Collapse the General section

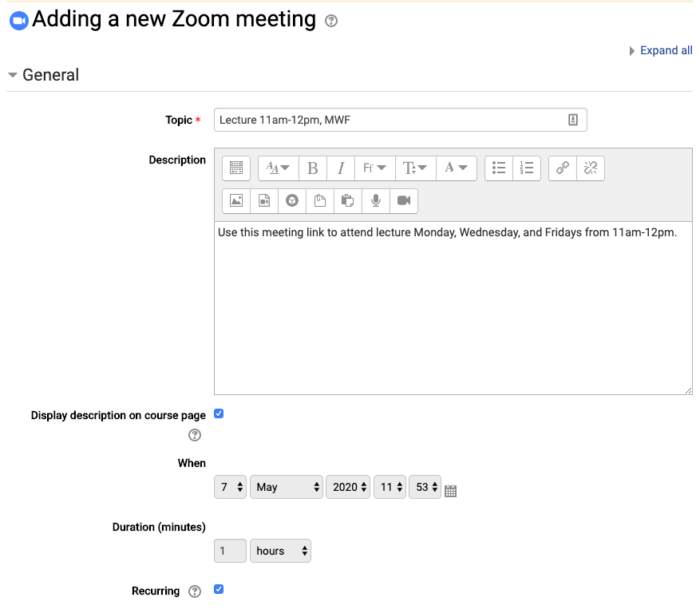click(x=43, y=75)
